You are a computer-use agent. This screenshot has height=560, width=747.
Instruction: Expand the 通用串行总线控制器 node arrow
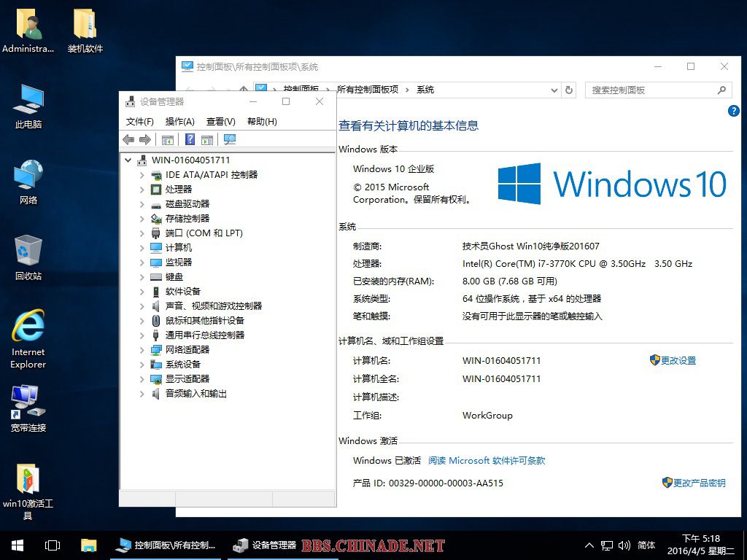click(142, 335)
